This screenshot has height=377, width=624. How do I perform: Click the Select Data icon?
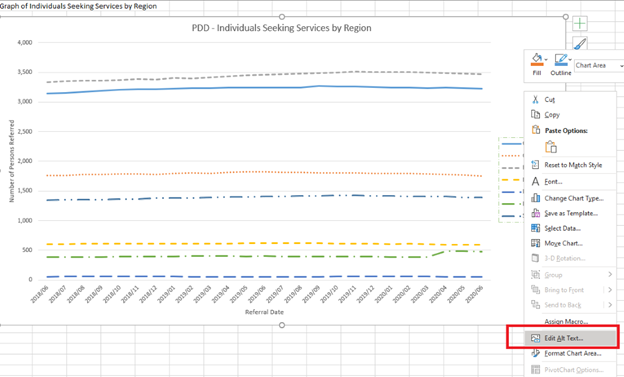coord(536,228)
